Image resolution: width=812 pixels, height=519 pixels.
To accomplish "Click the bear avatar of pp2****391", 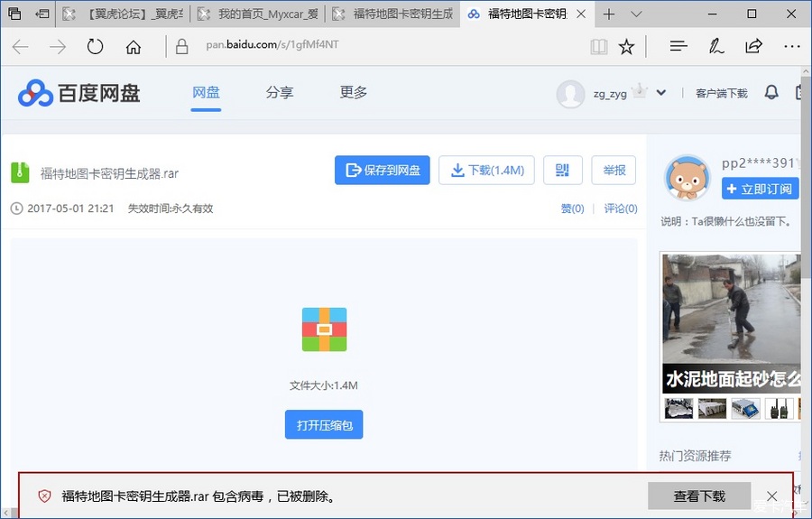I will (687, 178).
